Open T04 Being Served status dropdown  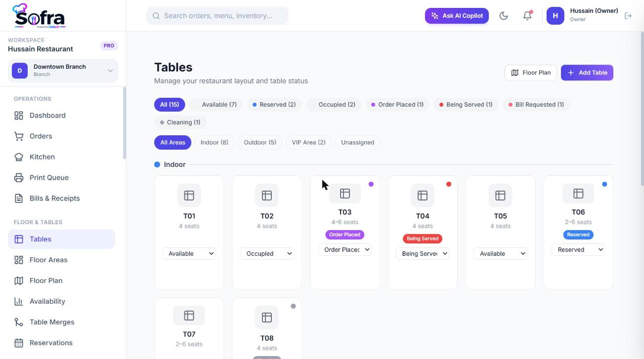click(423, 253)
